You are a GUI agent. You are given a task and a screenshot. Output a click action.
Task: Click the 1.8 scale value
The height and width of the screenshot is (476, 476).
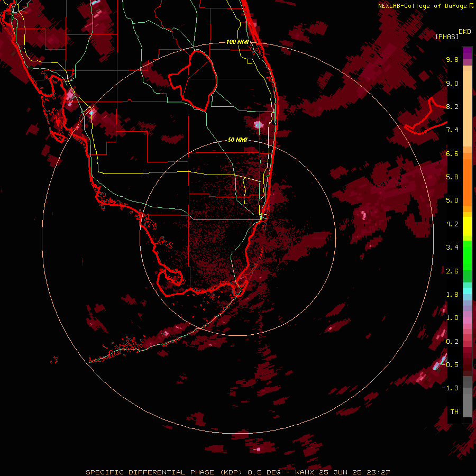[452, 295]
